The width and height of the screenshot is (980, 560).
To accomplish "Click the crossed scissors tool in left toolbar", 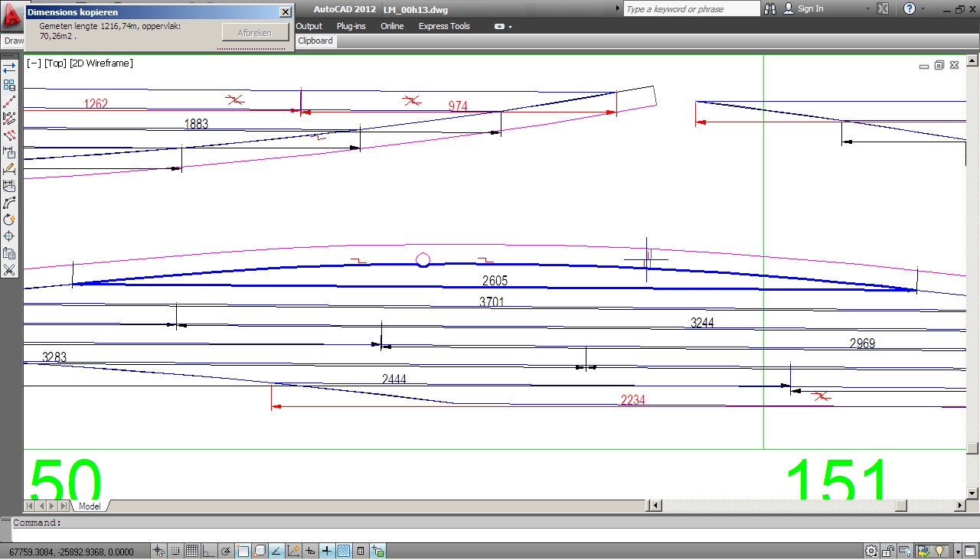I will click(9, 270).
